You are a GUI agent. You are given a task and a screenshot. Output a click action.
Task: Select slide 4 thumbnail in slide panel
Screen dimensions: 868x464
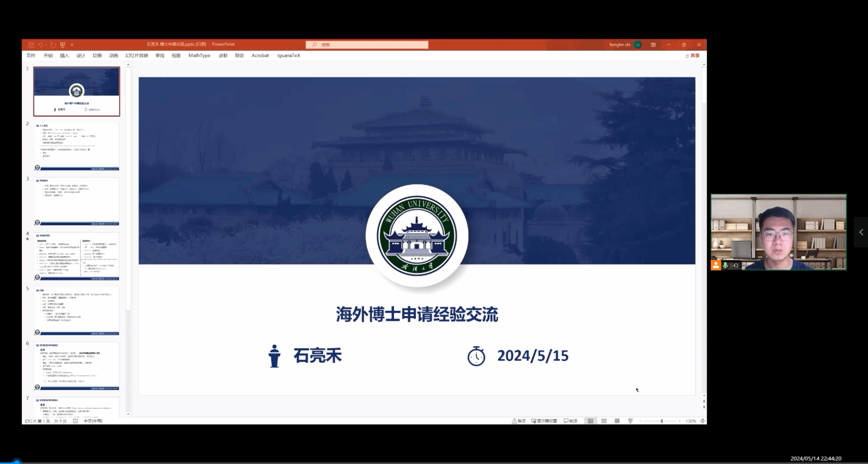coord(77,256)
